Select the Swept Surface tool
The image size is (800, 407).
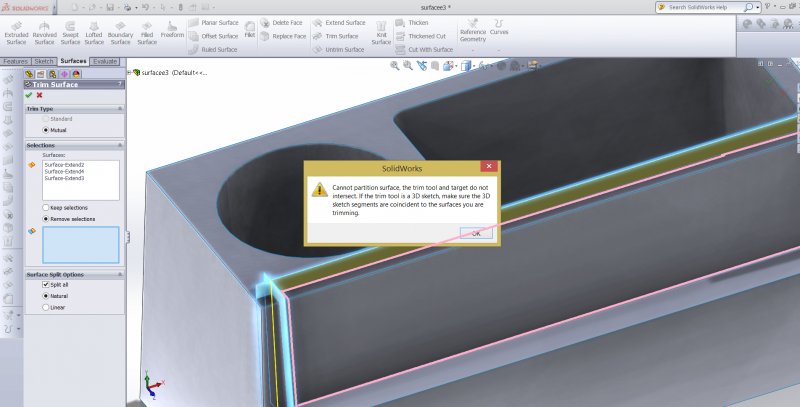point(70,32)
